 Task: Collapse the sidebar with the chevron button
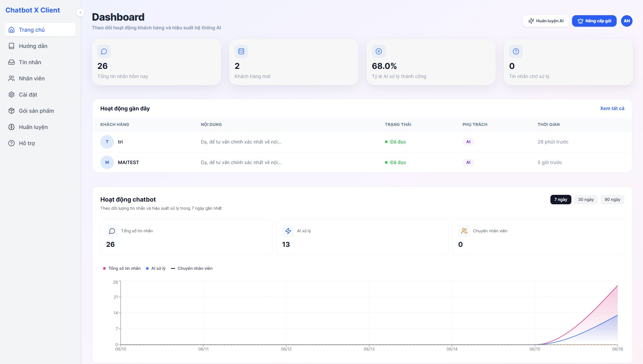(x=80, y=12)
